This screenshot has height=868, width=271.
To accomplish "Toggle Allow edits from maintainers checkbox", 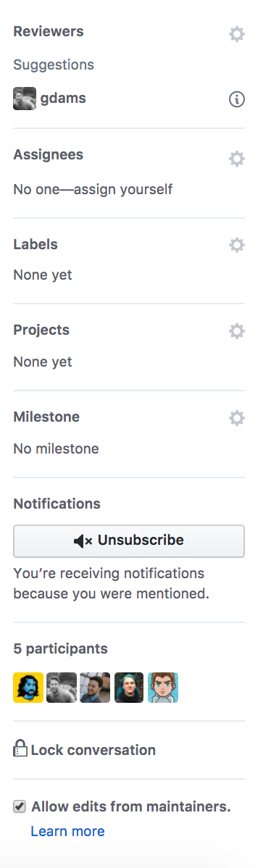I will pos(20,807).
